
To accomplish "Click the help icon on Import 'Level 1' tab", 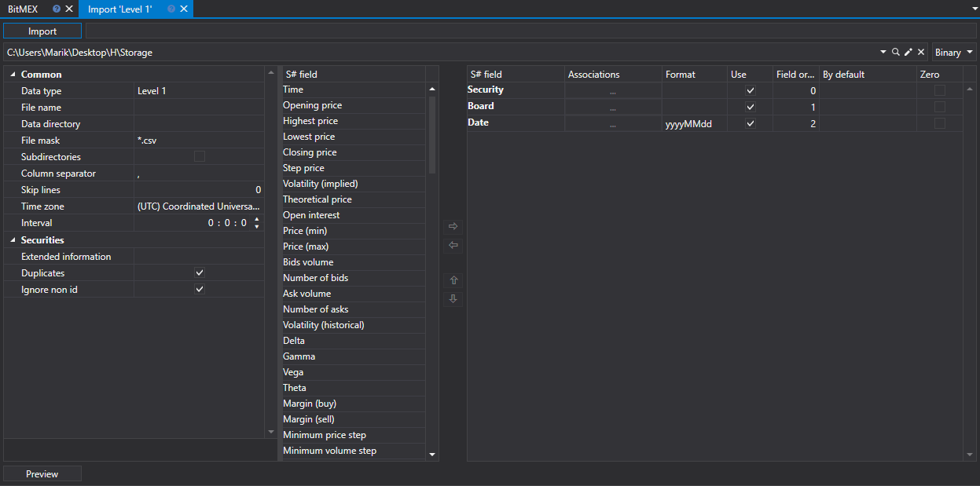I will pyautogui.click(x=171, y=9).
